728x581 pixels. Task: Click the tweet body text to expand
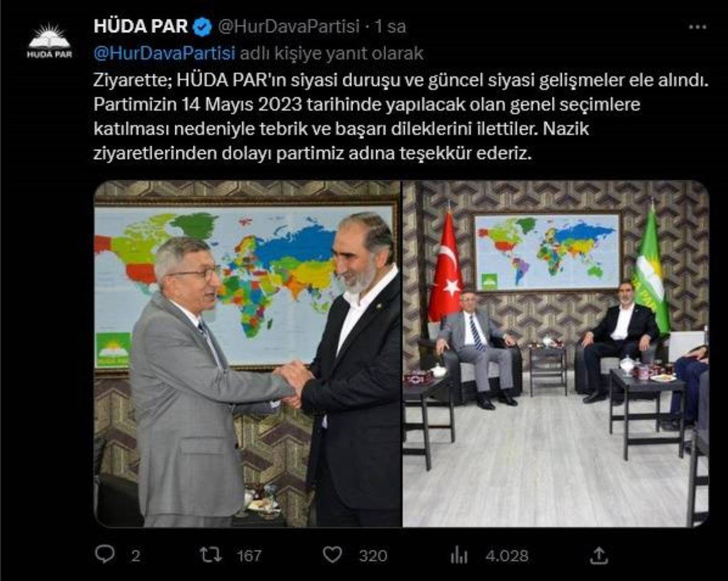[400, 117]
